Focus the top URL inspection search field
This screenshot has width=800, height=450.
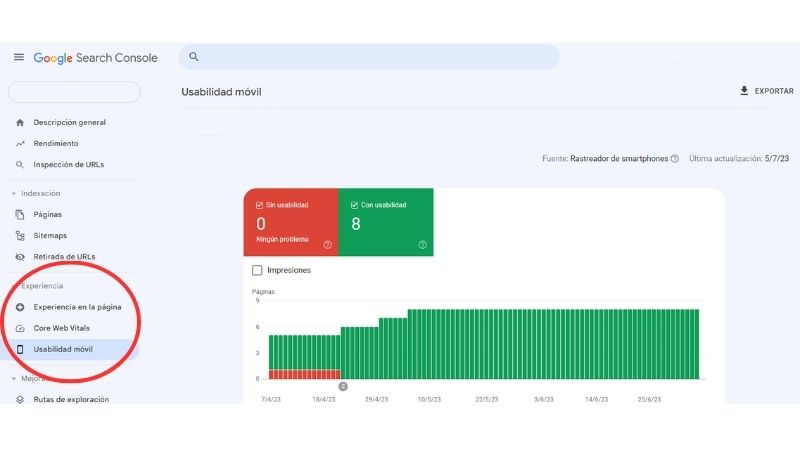pos(369,57)
